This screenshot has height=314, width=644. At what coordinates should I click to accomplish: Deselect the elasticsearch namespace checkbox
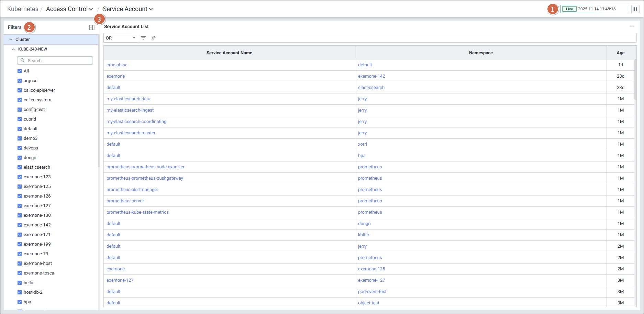click(x=20, y=167)
